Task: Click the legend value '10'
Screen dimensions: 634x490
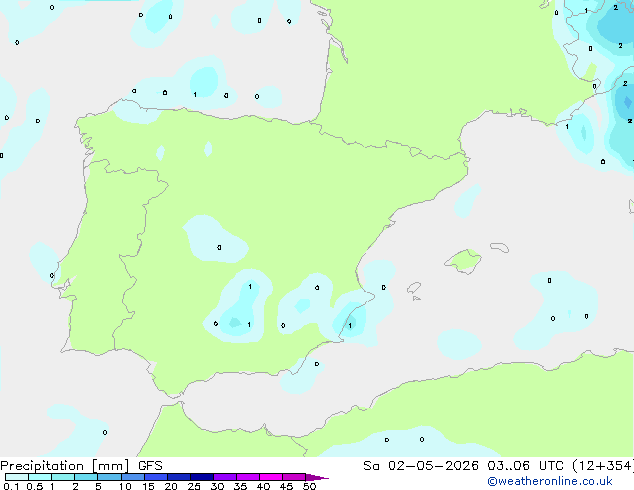Action: coord(125,486)
